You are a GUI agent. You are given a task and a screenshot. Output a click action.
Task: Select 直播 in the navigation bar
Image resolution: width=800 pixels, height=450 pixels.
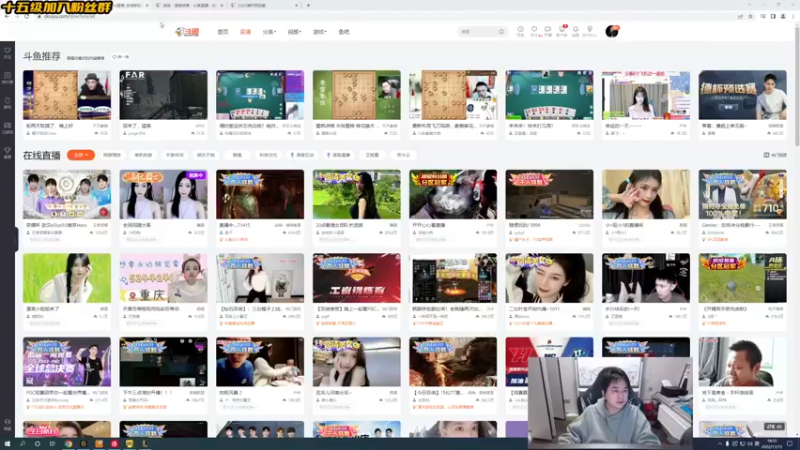(245, 32)
